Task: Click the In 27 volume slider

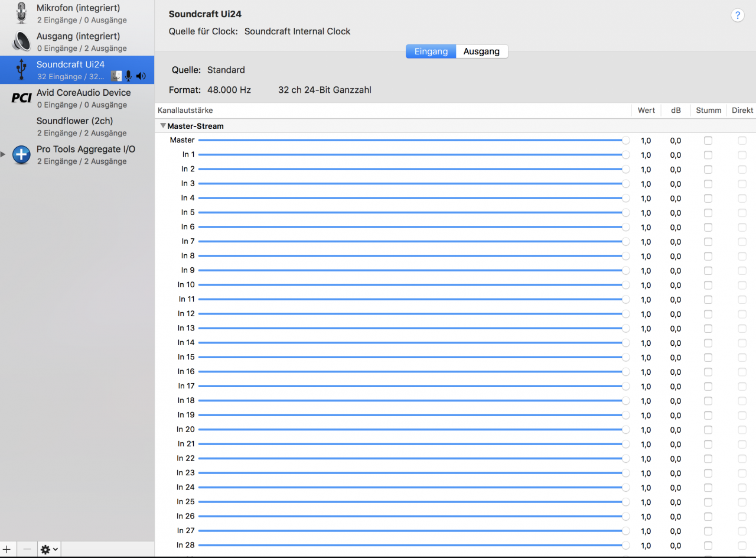Action: click(413, 530)
